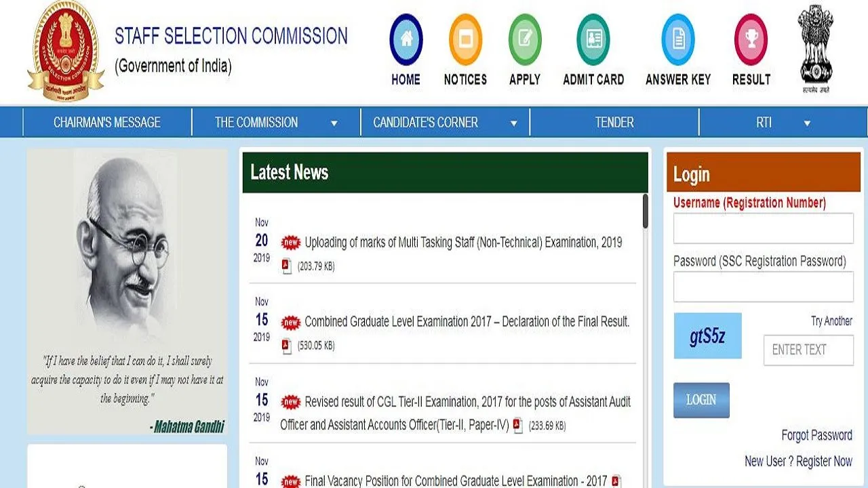Focus the Password input field
The height and width of the screenshot is (488, 868).
763,287
